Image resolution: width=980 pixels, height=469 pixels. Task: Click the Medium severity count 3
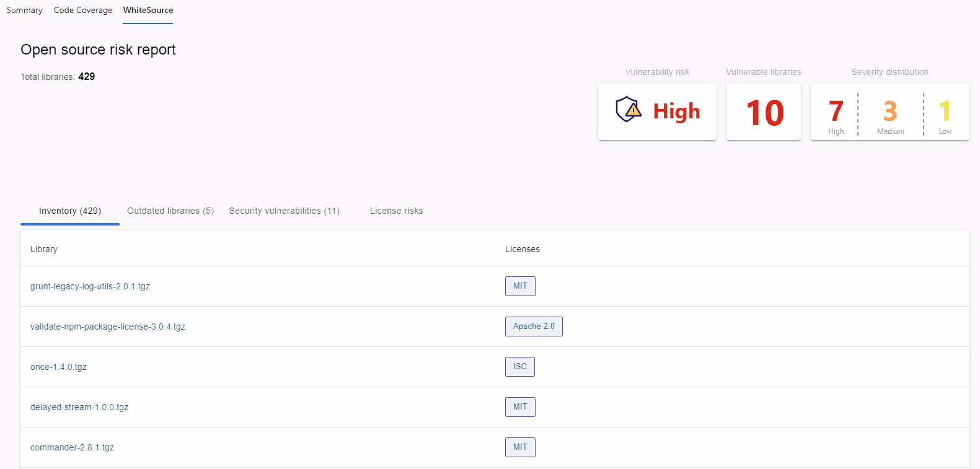[x=890, y=112]
